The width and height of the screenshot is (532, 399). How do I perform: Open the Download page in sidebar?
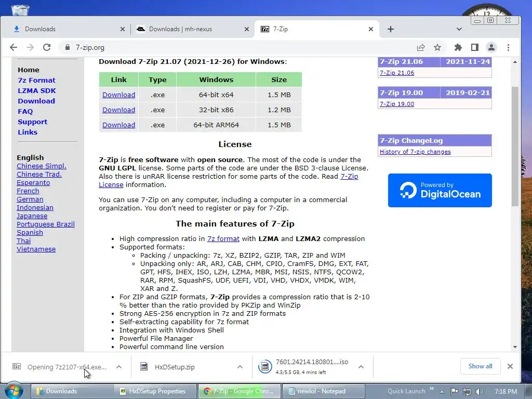point(36,101)
